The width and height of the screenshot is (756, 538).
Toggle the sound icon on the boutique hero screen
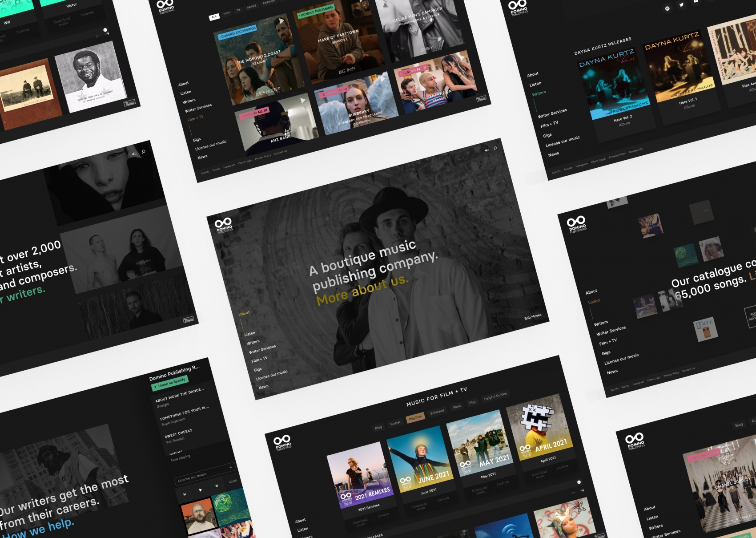click(x=486, y=150)
